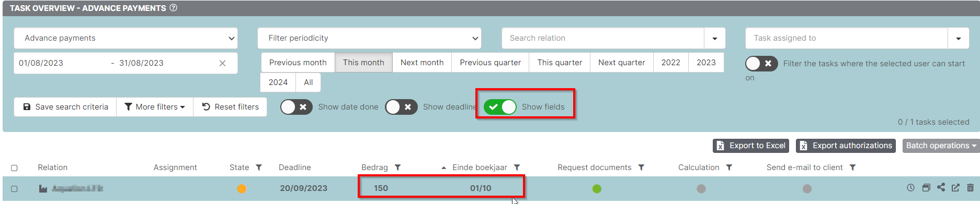The width and height of the screenshot is (980, 204).
Task: Select the Next month period
Action: pyautogui.click(x=422, y=63)
